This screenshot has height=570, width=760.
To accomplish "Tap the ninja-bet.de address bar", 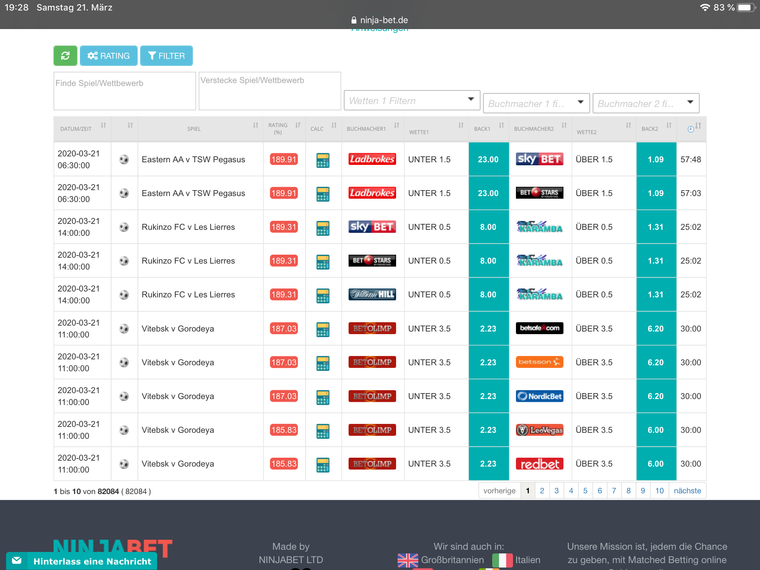I will (380, 20).
